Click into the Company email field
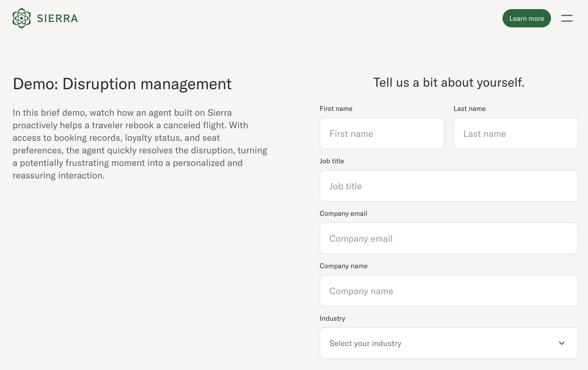The image size is (588, 370). tap(449, 238)
